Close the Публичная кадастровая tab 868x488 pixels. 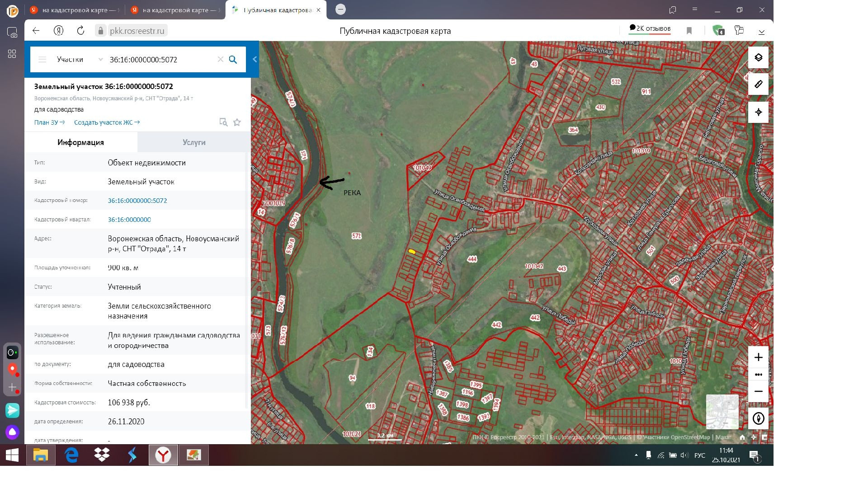(x=318, y=10)
